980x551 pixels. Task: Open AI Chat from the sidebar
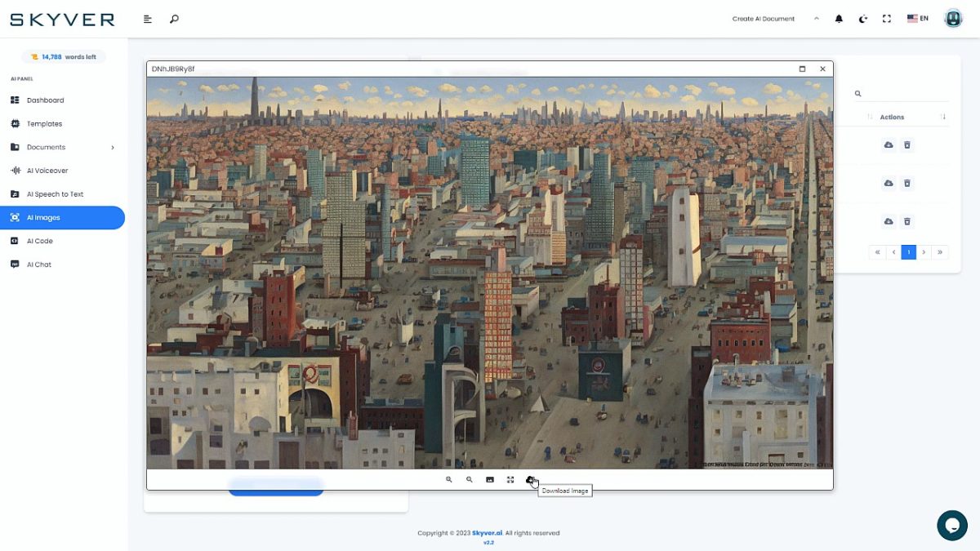click(x=39, y=264)
